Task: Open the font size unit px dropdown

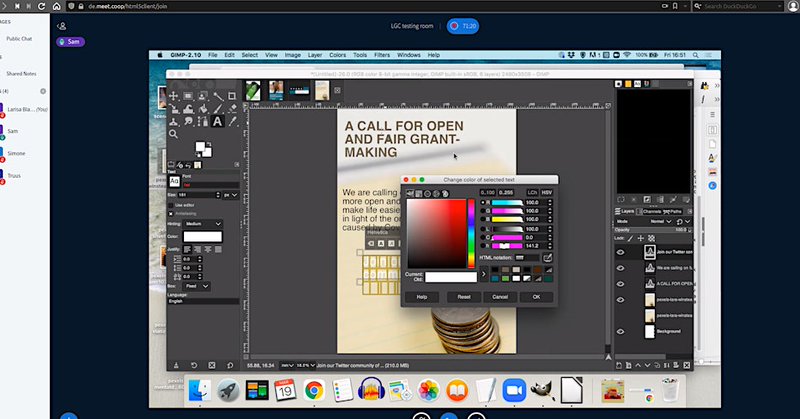Action: point(231,195)
